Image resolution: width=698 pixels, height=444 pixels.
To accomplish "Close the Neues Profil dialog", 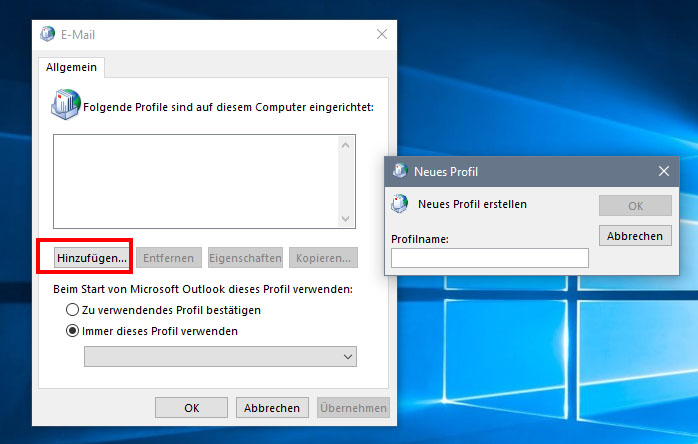I will 663,171.
